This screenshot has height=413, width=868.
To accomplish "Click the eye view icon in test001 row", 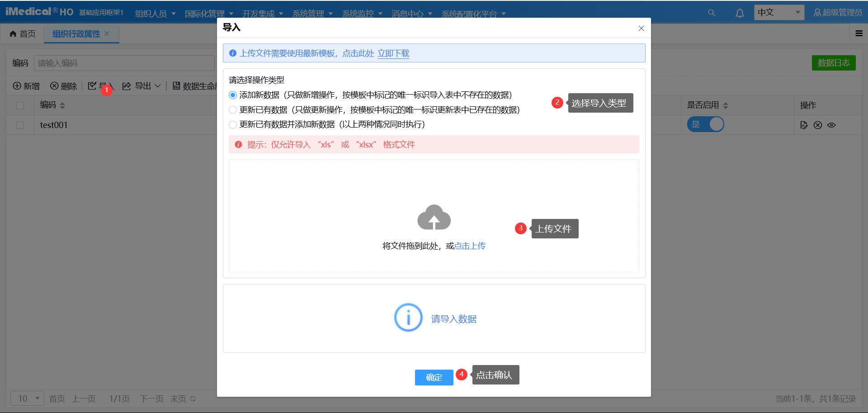I will (x=831, y=125).
